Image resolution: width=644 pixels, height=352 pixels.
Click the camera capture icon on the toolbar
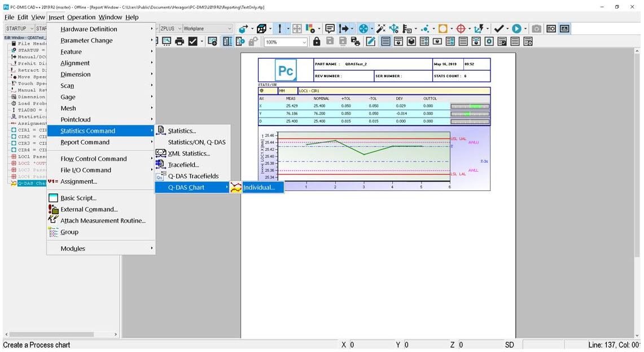(536, 28)
